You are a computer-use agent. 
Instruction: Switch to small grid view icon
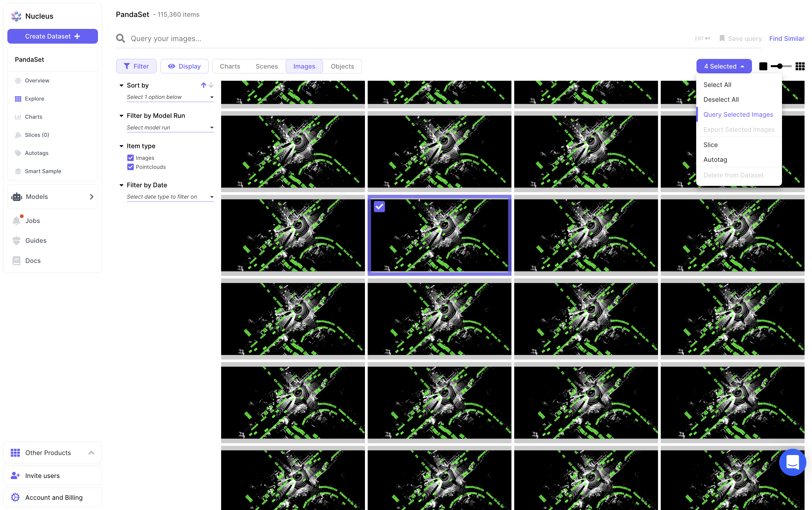(x=800, y=67)
